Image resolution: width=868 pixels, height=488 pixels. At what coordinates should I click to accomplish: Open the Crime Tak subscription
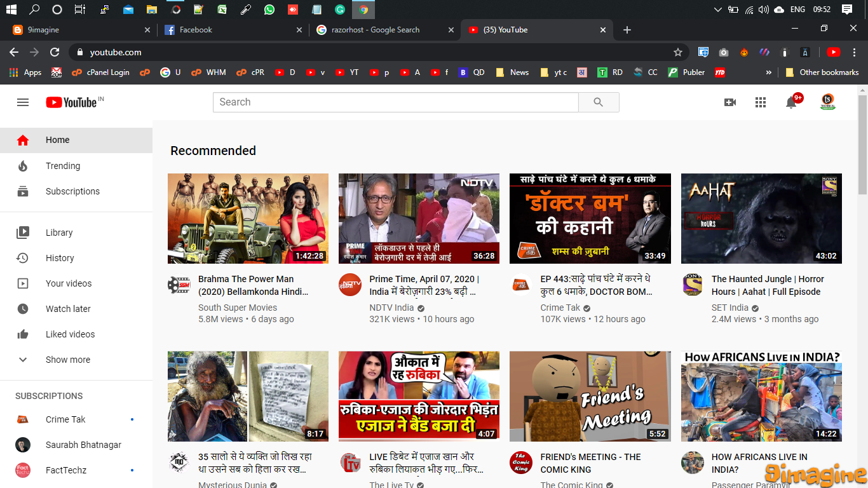76,419
